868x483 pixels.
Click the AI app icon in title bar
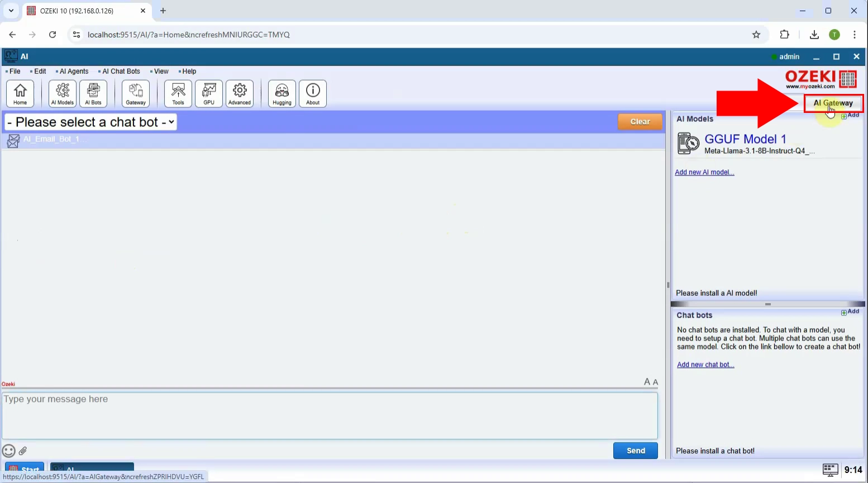[11, 56]
